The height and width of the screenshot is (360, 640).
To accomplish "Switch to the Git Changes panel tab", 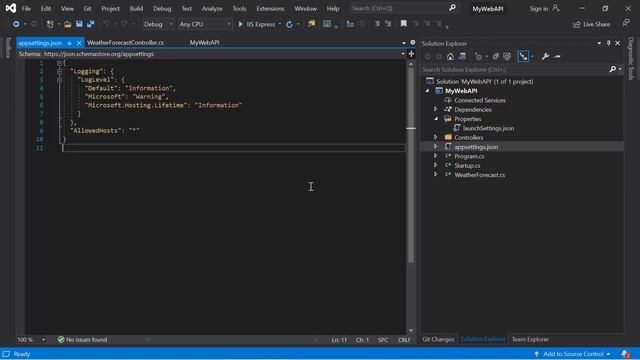I will (x=438, y=339).
